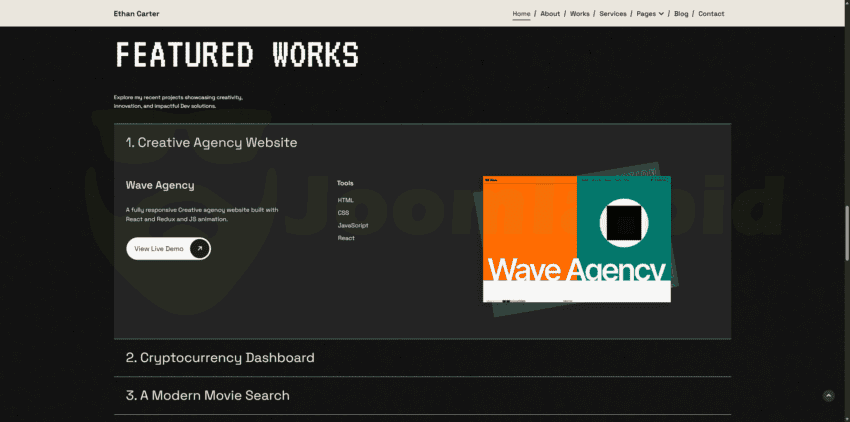
Task: Click the scroll-to-top arrow button
Action: tap(828, 396)
